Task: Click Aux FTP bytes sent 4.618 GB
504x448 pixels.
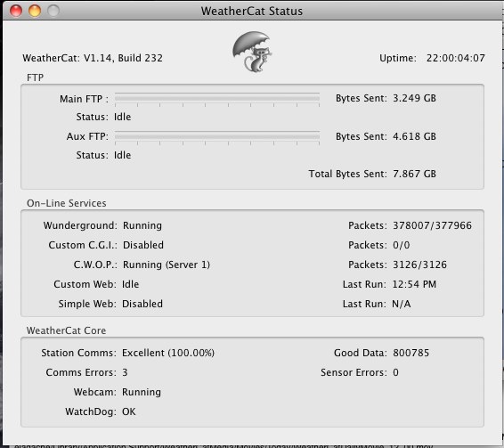Action: pyautogui.click(x=414, y=136)
